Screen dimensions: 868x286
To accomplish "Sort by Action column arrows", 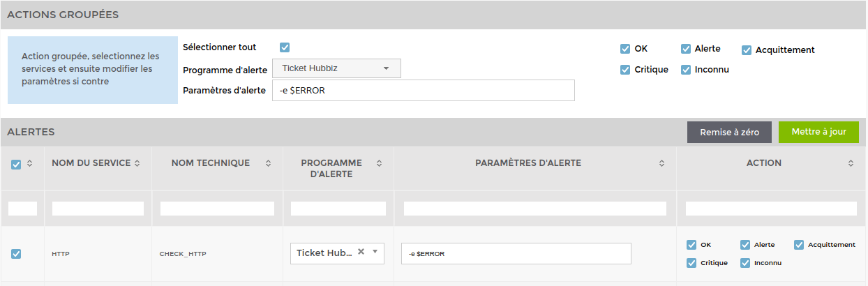I will [x=851, y=163].
